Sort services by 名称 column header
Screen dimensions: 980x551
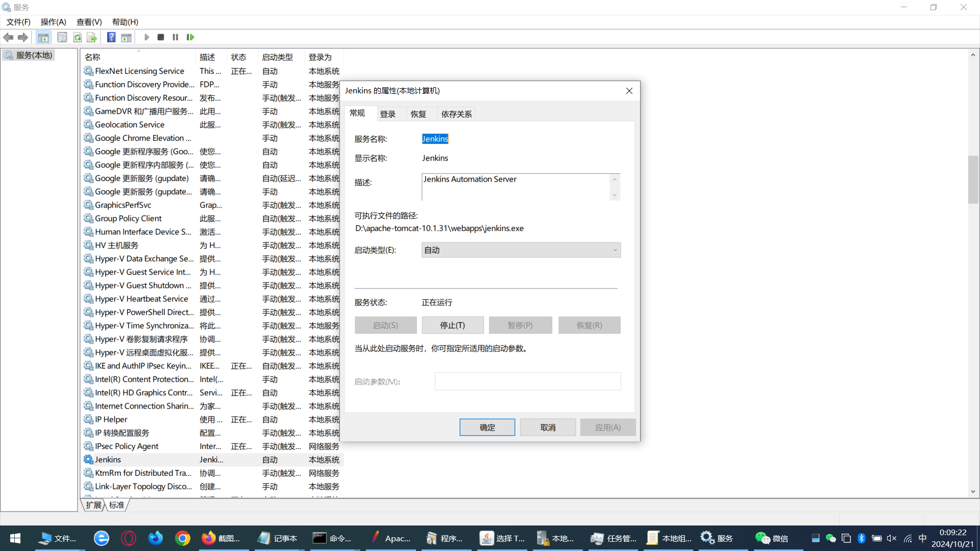(138, 57)
